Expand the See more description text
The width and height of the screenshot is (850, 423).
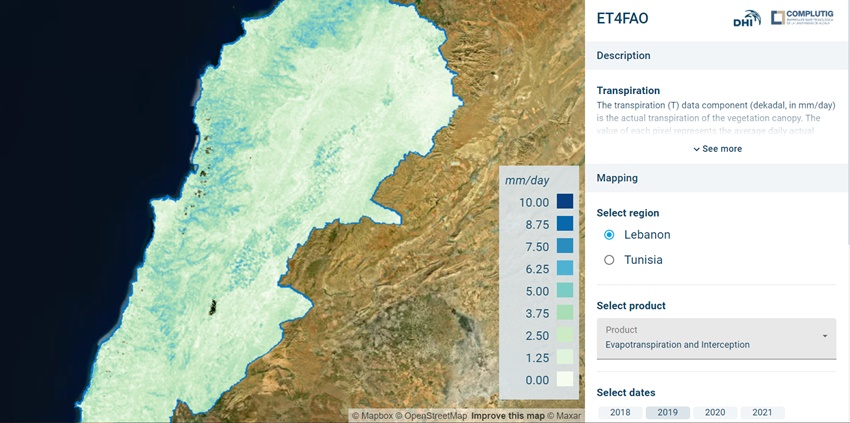click(x=717, y=149)
